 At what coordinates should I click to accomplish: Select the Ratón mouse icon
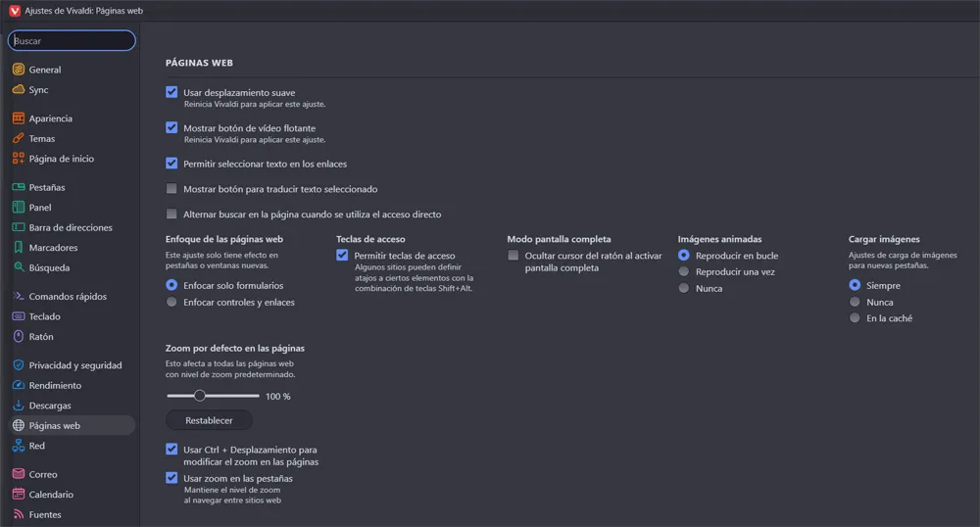[x=19, y=336]
